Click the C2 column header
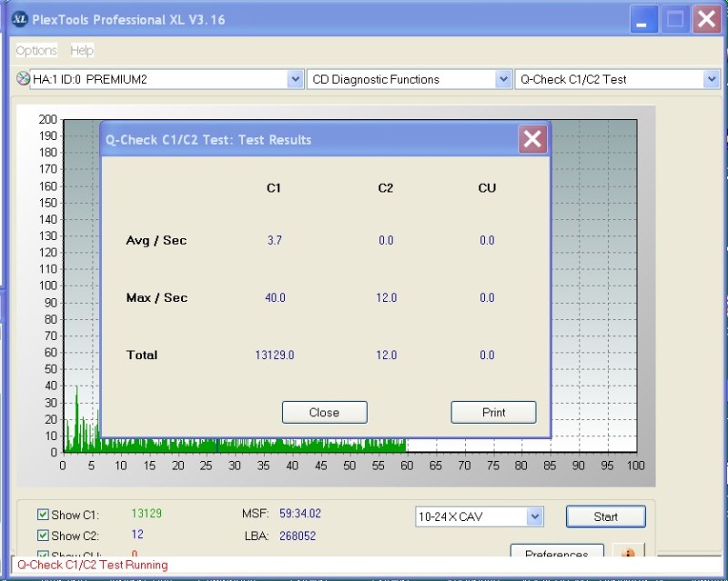 (x=385, y=188)
